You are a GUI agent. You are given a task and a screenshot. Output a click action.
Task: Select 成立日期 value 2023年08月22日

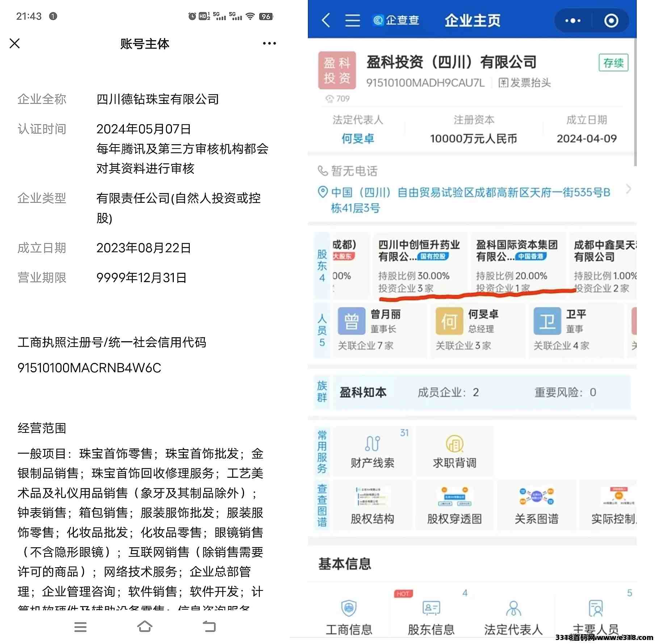point(143,248)
